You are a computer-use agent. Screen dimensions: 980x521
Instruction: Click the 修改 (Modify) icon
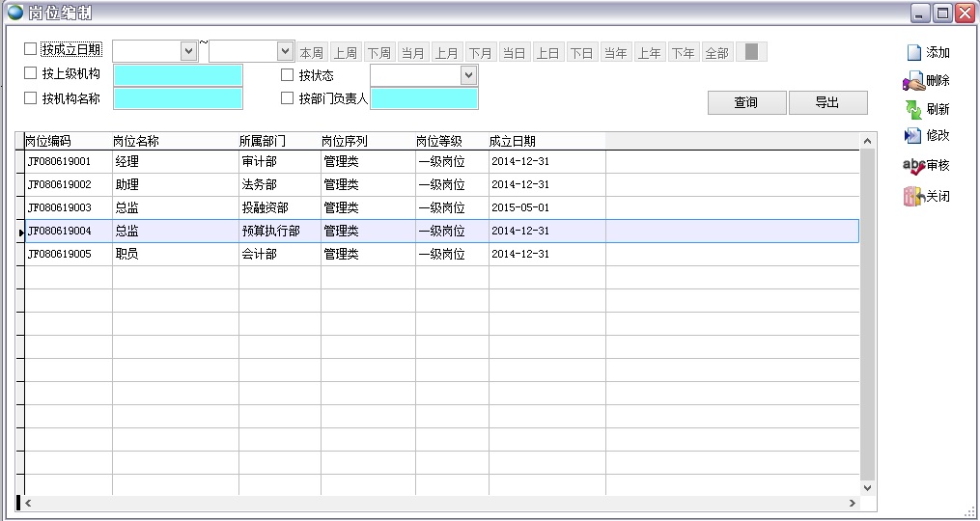tap(912, 136)
